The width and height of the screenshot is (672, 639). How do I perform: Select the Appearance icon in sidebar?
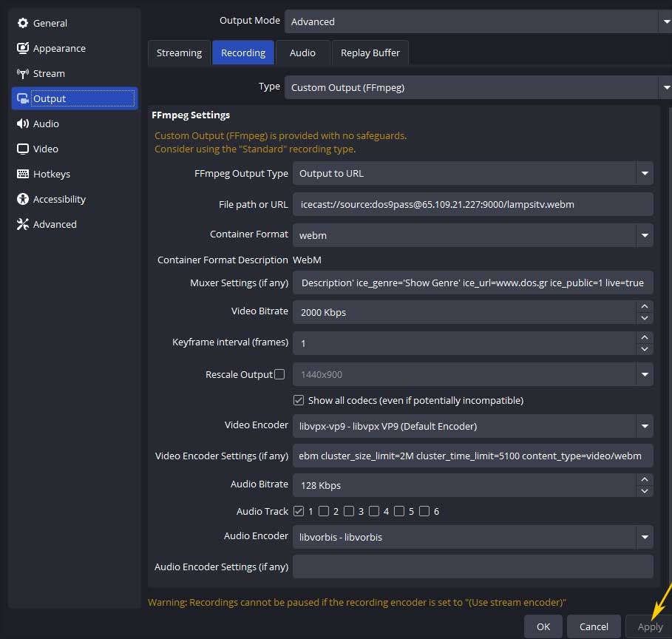(23, 48)
